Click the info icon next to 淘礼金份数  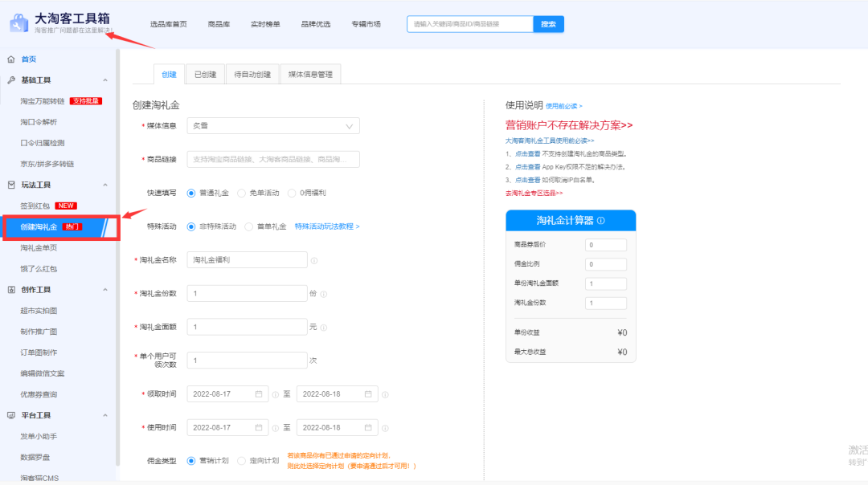[x=324, y=294]
